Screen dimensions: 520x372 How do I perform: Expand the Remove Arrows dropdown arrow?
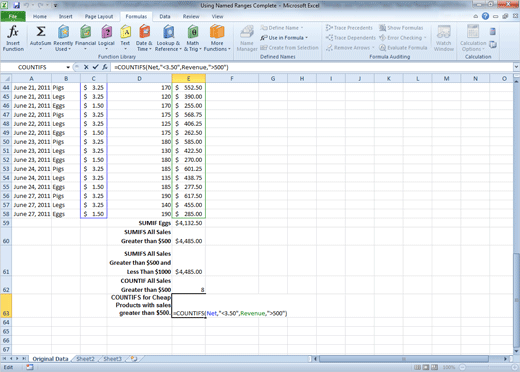tap(373, 48)
